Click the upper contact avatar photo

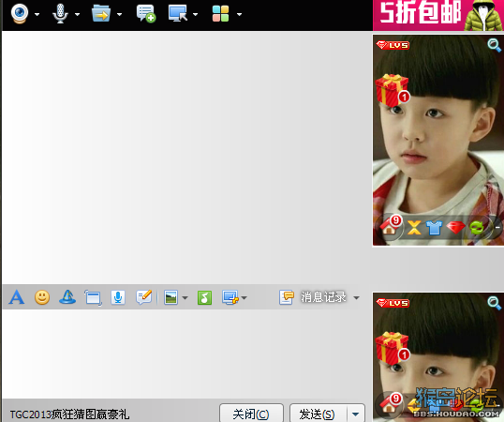coord(438,141)
